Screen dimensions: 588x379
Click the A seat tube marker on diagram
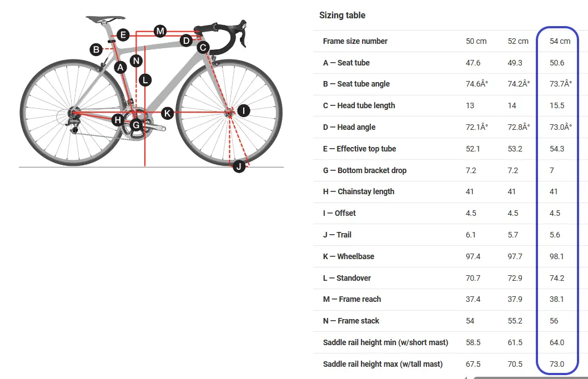click(x=120, y=68)
